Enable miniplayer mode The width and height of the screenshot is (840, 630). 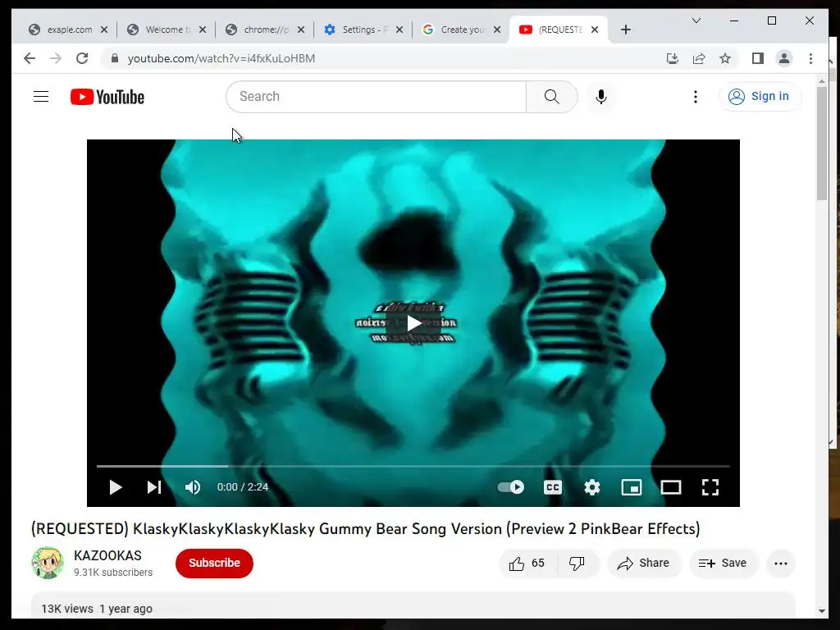tap(632, 487)
